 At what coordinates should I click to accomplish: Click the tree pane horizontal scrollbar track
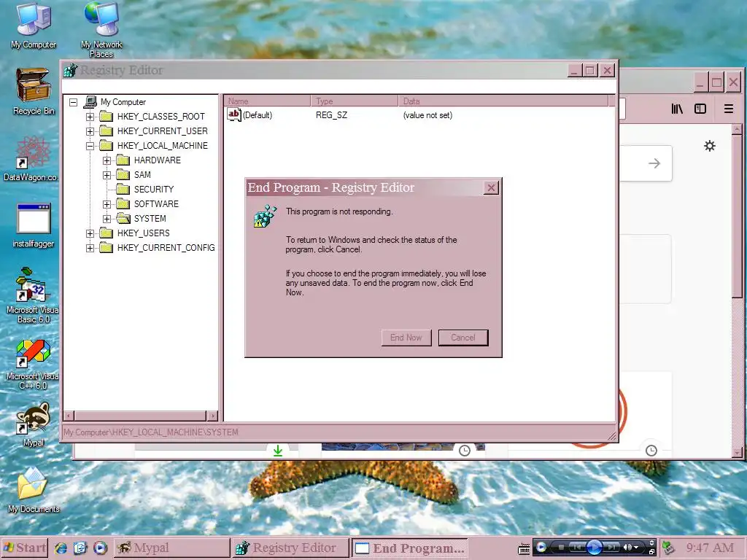coord(141,416)
